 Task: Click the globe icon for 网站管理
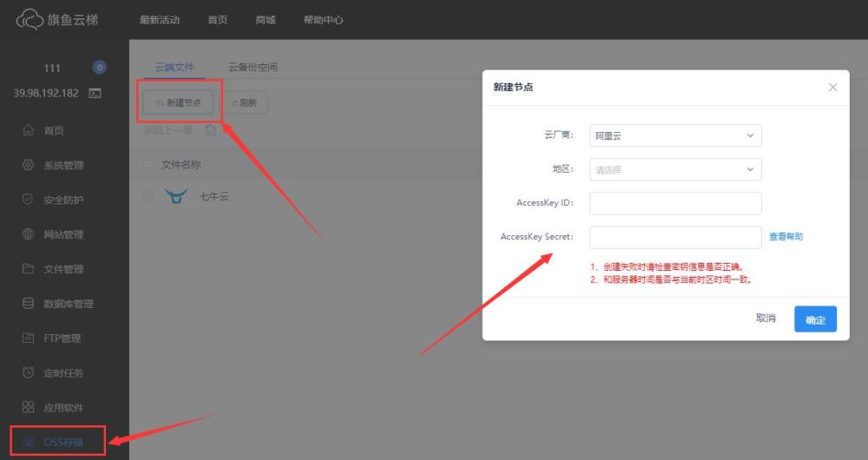point(29,233)
